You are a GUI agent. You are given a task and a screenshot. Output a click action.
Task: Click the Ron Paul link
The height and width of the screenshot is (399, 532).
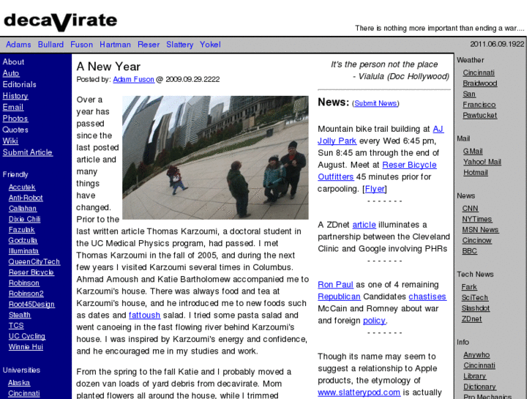(x=336, y=285)
